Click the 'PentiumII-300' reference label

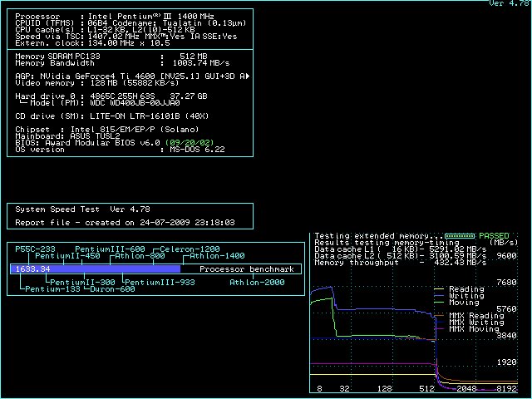pos(82,283)
